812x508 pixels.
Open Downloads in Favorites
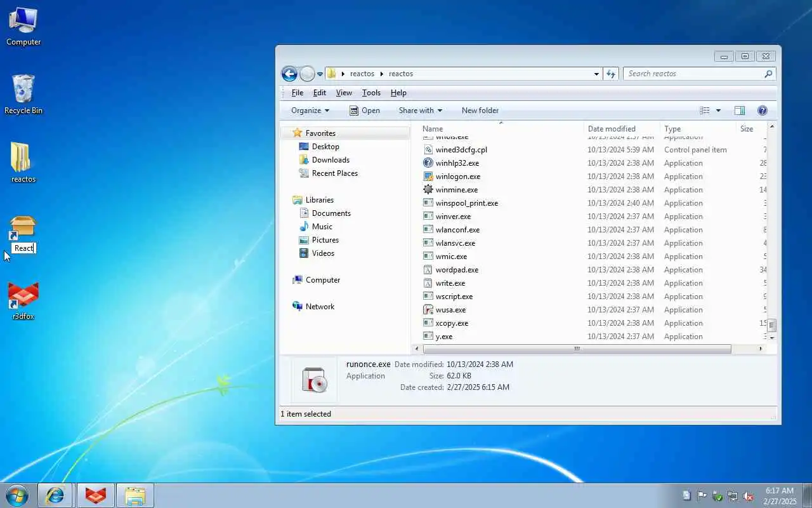331,160
